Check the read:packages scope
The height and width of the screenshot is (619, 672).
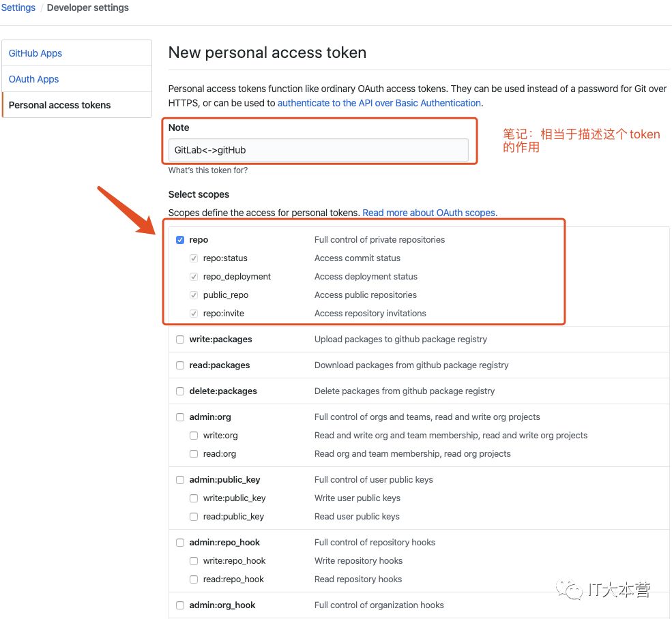(180, 365)
